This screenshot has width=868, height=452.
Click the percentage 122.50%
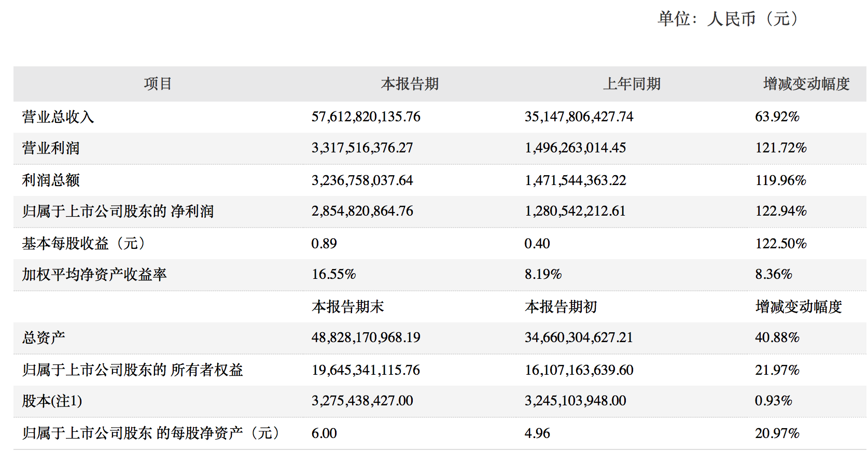[x=780, y=244]
